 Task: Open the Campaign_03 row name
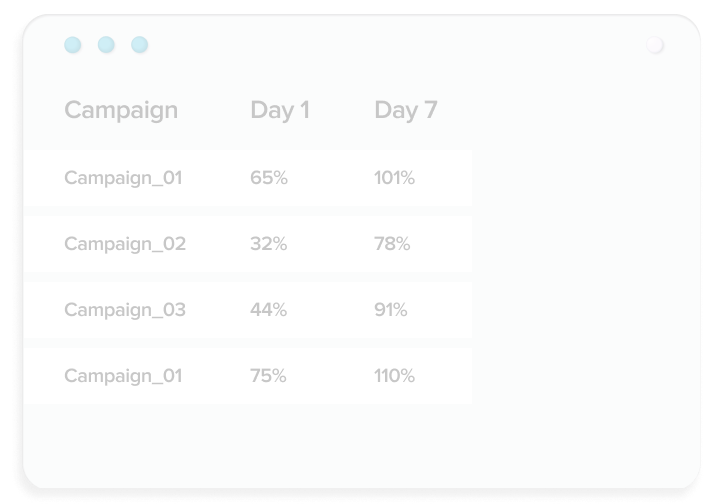click(125, 310)
